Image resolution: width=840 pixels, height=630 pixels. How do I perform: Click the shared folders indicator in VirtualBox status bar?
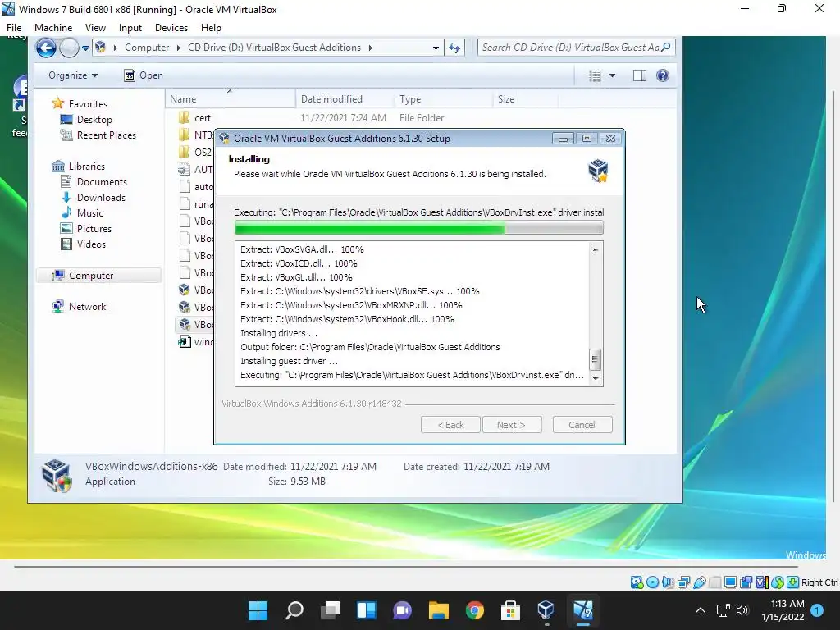click(714, 582)
